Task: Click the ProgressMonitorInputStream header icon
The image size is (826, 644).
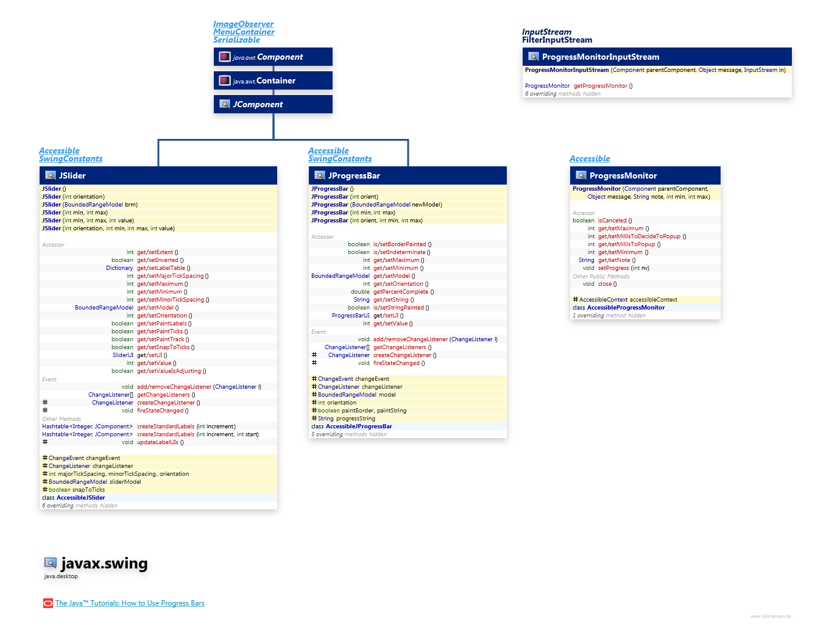Action: click(x=534, y=57)
